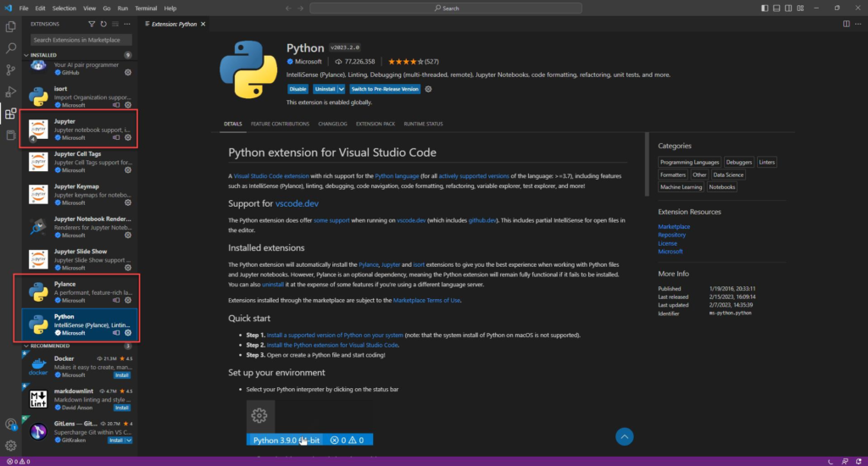Viewport: 868px width, 466px height.
Task: Open editor more actions ellipsis
Action: coord(858,25)
